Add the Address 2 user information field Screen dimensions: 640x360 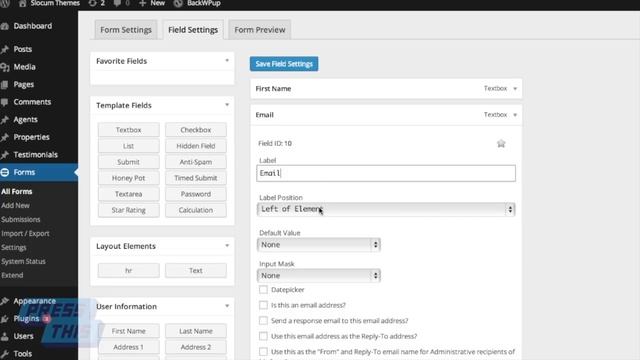[x=196, y=347]
